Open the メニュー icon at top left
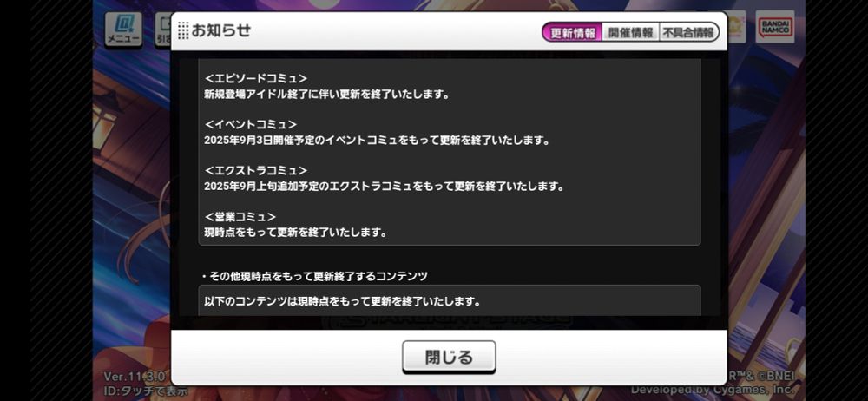 [123, 29]
